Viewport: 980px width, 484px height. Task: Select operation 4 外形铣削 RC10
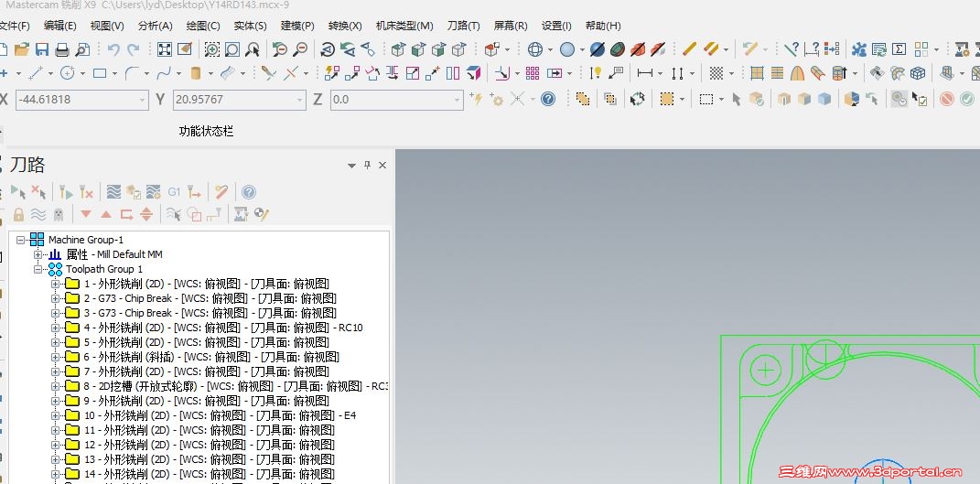[223, 328]
